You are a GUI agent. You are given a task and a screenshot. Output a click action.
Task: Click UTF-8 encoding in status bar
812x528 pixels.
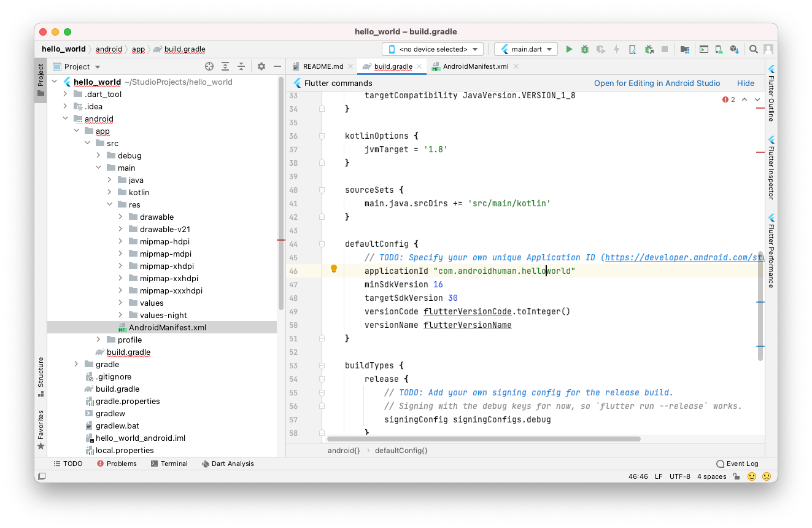(x=679, y=476)
